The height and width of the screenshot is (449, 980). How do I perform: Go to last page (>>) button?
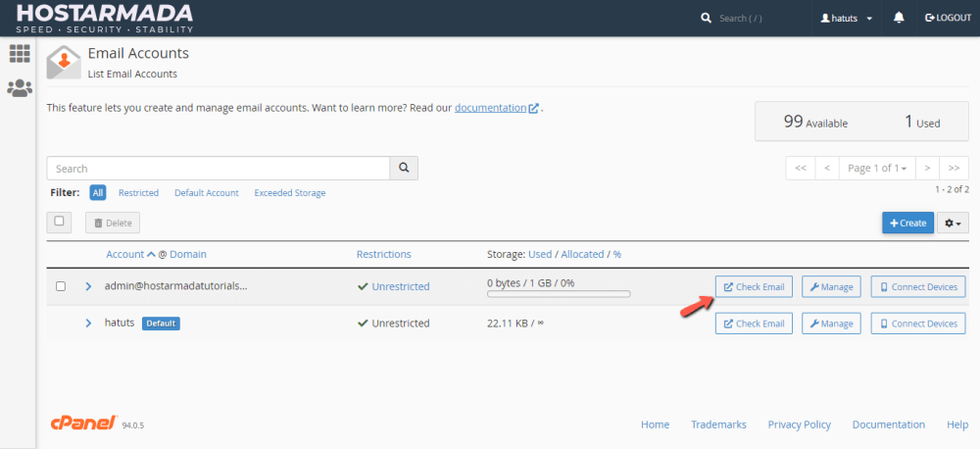click(954, 169)
